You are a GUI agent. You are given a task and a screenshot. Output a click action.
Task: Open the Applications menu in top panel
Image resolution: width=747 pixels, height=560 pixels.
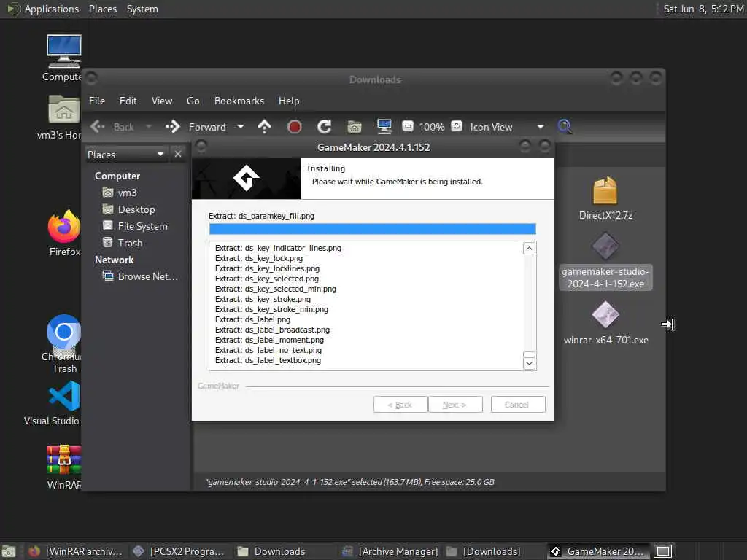click(52, 9)
